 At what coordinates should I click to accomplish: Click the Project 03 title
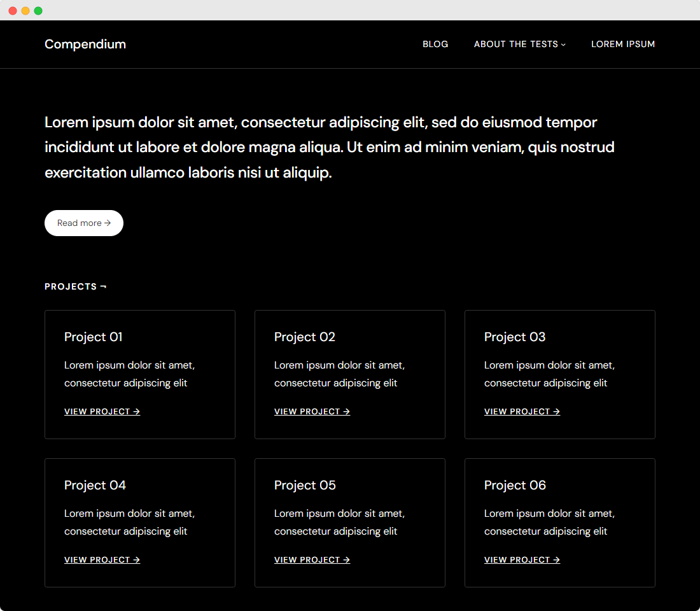pos(515,337)
